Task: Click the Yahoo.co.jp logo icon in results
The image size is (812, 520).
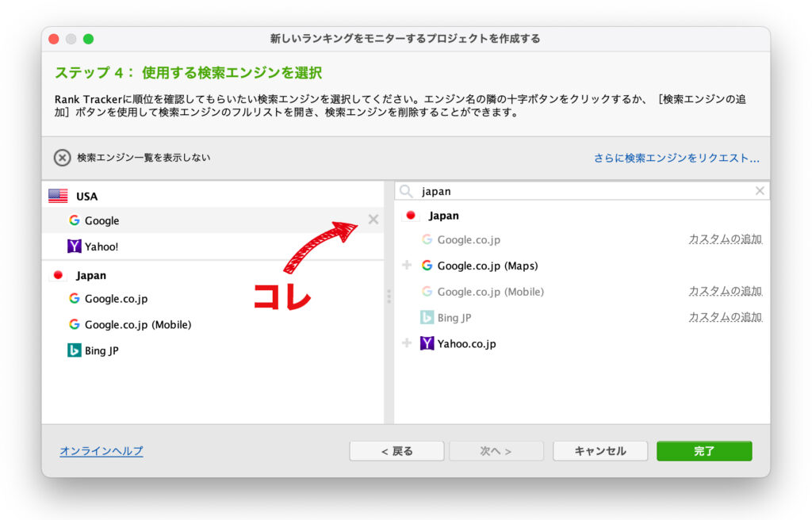Action: point(427,343)
